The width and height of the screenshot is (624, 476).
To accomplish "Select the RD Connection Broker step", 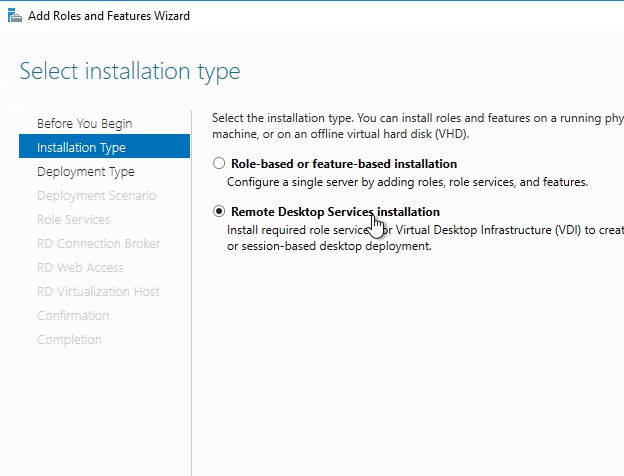I will coord(98,243).
